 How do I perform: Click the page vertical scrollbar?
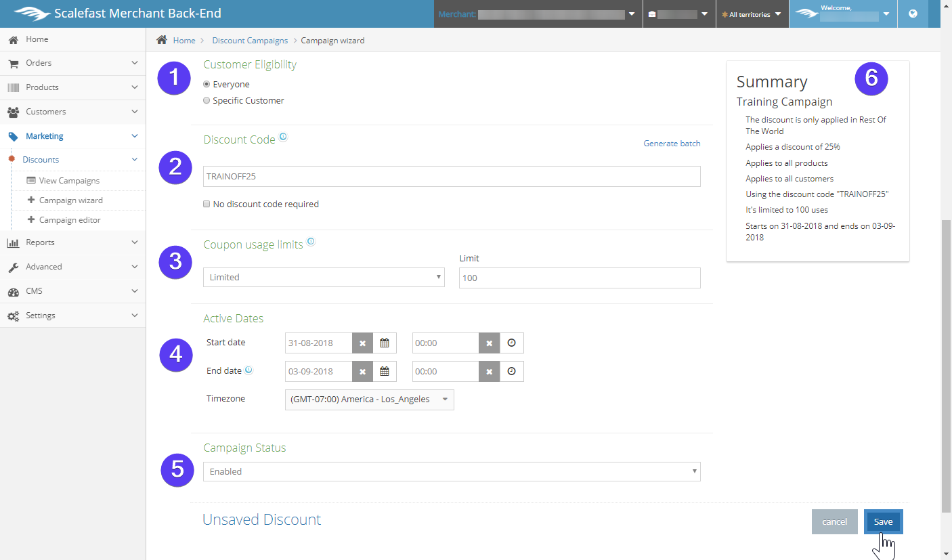(x=946, y=366)
